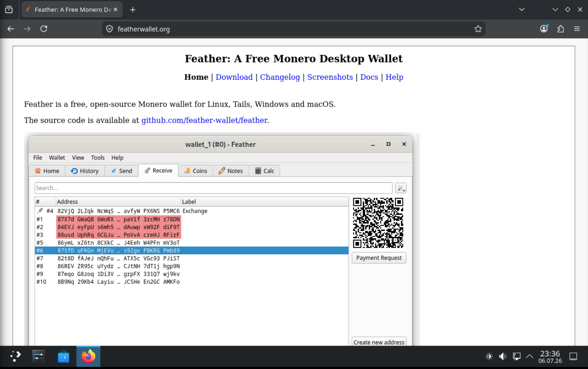
Task: Select address row #8 starting 86REV
Action: (x=192, y=266)
